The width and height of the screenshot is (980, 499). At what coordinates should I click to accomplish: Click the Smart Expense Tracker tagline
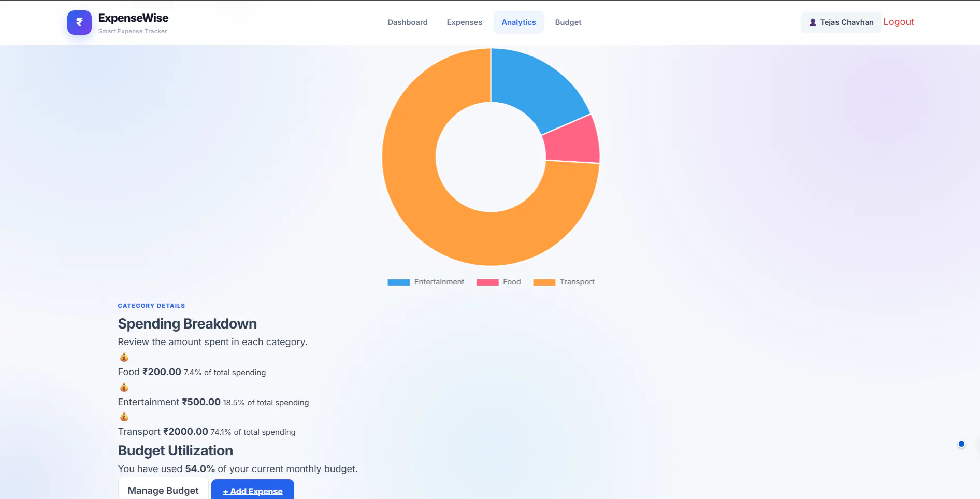(133, 31)
